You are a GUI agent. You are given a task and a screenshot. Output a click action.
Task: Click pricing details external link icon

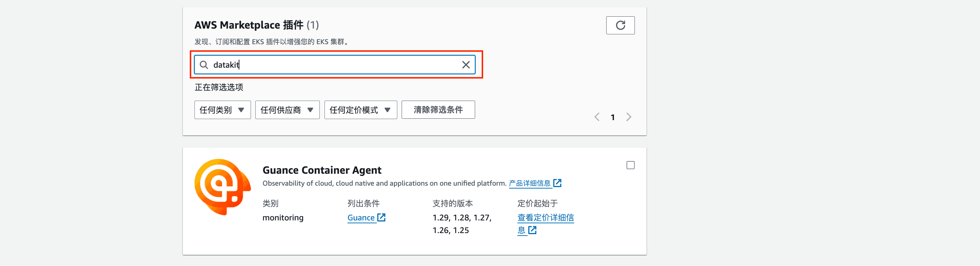(532, 230)
